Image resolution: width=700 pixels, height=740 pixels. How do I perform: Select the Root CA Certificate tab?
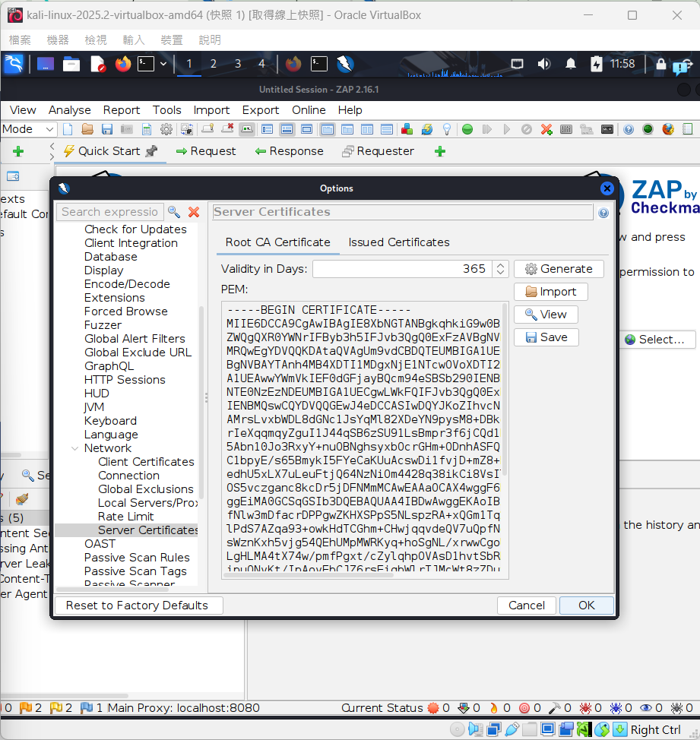tap(277, 242)
